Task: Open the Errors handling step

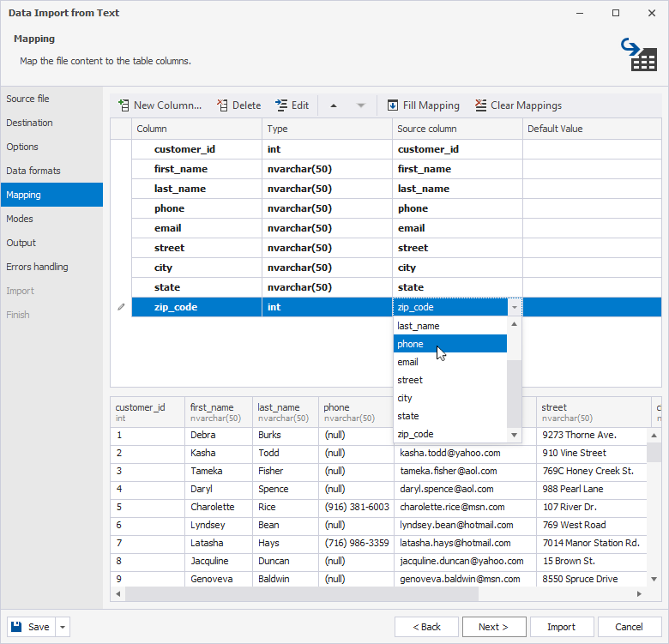Action: point(51,267)
